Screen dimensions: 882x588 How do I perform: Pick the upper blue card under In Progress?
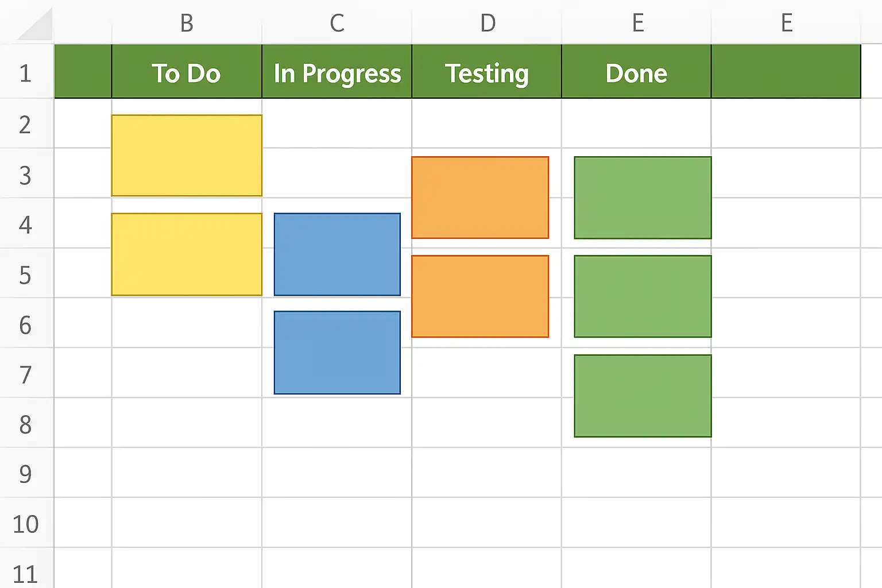(337, 254)
